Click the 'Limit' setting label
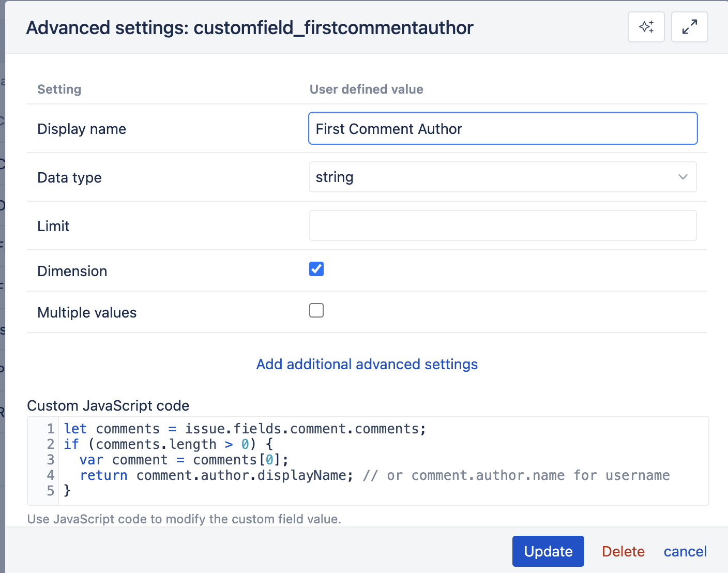Image resolution: width=728 pixels, height=573 pixels. tap(53, 226)
